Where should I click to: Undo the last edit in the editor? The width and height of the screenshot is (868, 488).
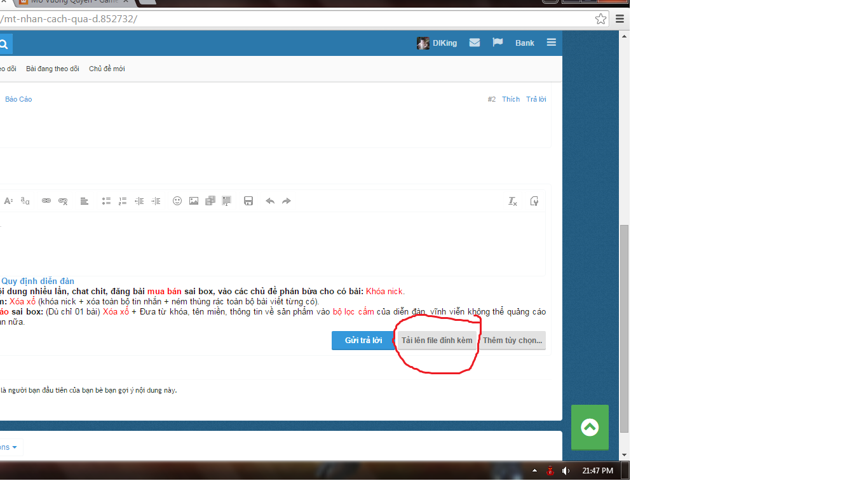pyautogui.click(x=270, y=201)
